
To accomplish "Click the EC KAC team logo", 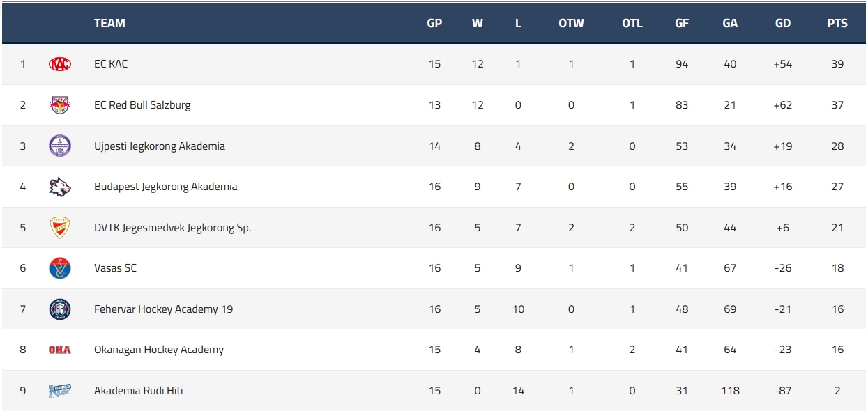I will (x=60, y=64).
